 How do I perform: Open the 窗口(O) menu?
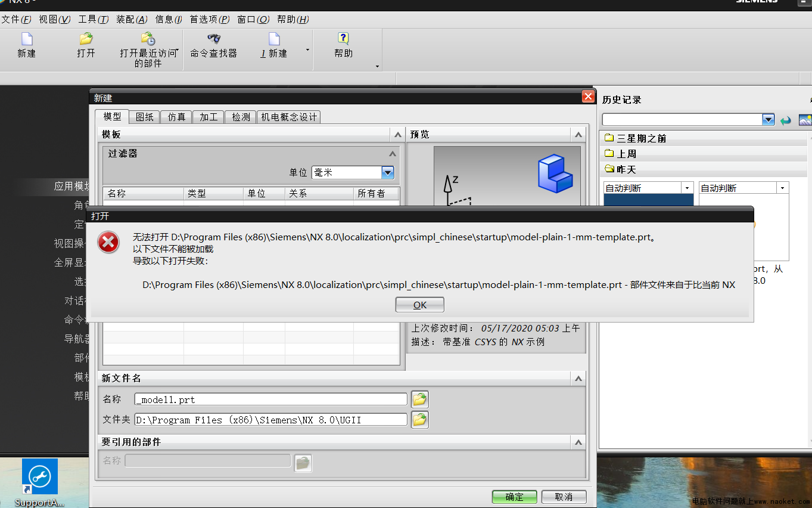[253, 19]
